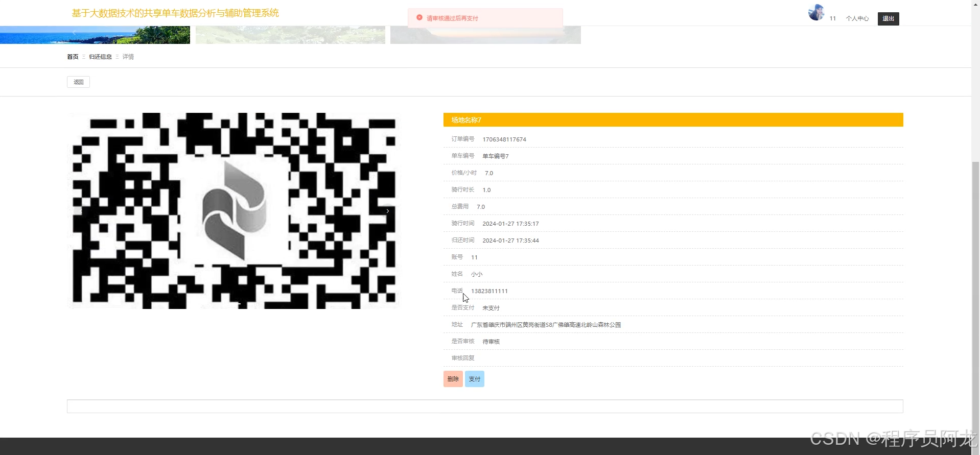Select the 价格/小时 value 7.0
Image resolution: width=980 pixels, height=455 pixels.
coord(489,173)
